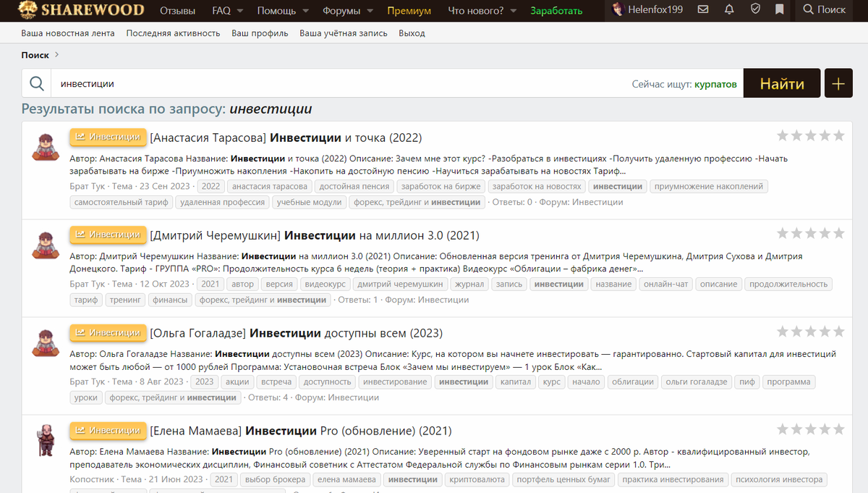Viewport: 868px width, 493px height.
Task: Open the conversations envelope icon
Action: coord(703,10)
